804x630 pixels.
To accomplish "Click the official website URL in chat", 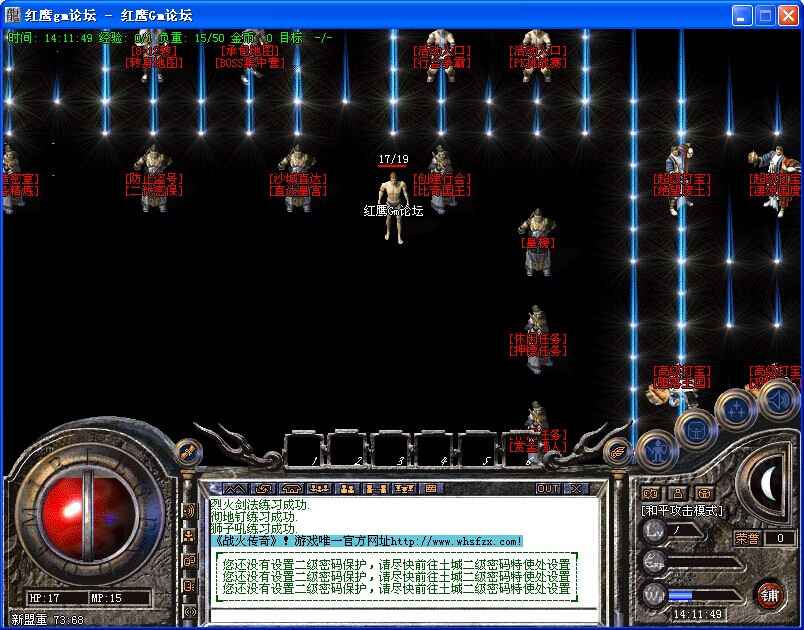I will [x=456, y=541].
